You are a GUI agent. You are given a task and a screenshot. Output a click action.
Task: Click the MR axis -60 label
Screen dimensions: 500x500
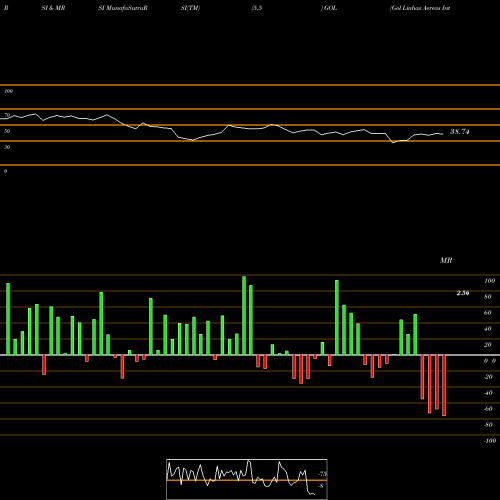[488, 409]
